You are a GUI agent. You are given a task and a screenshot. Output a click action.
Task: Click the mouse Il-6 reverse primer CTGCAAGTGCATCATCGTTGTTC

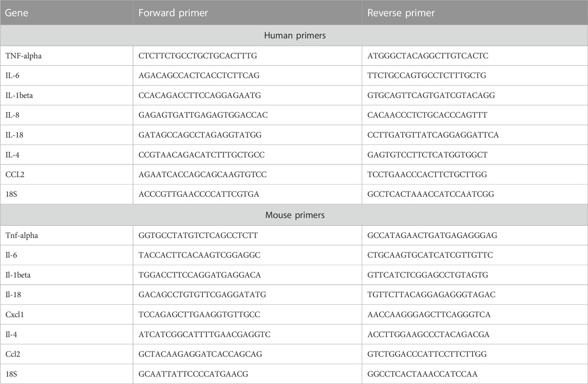coord(430,255)
